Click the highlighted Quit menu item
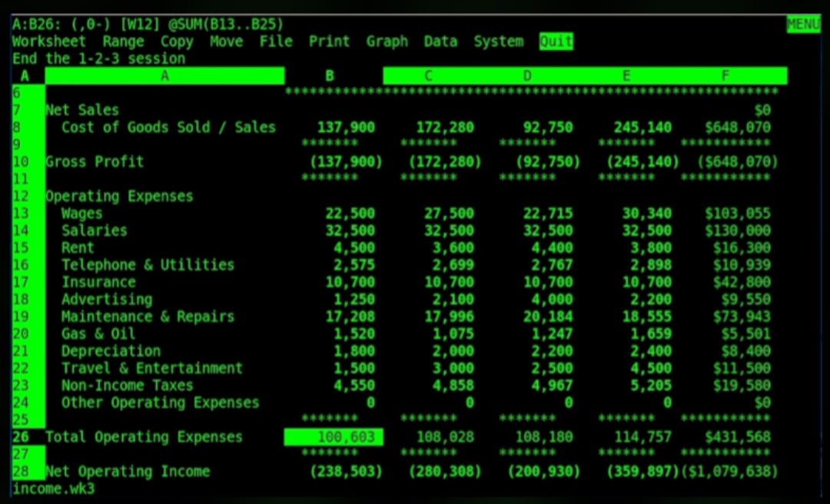 (556, 41)
